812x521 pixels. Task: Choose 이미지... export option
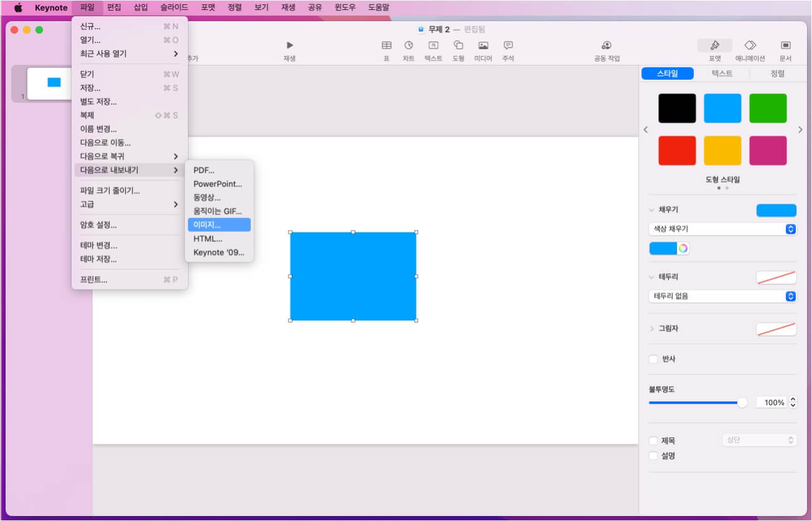click(x=219, y=225)
